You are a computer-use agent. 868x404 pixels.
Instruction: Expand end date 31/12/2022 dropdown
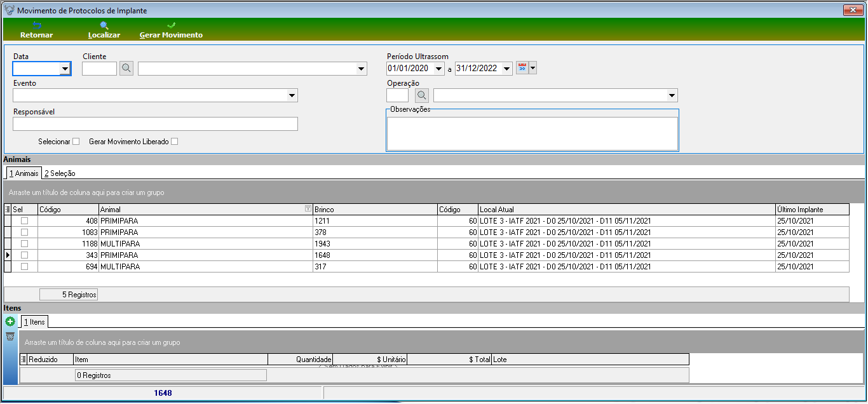tap(506, 69)
